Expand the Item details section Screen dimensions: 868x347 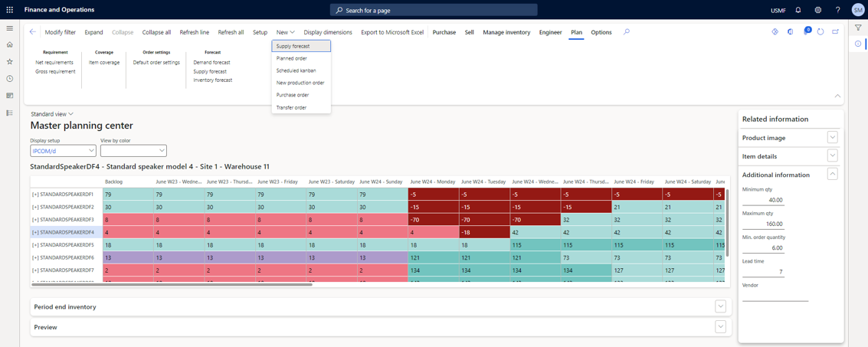click(x=833, y=156)
